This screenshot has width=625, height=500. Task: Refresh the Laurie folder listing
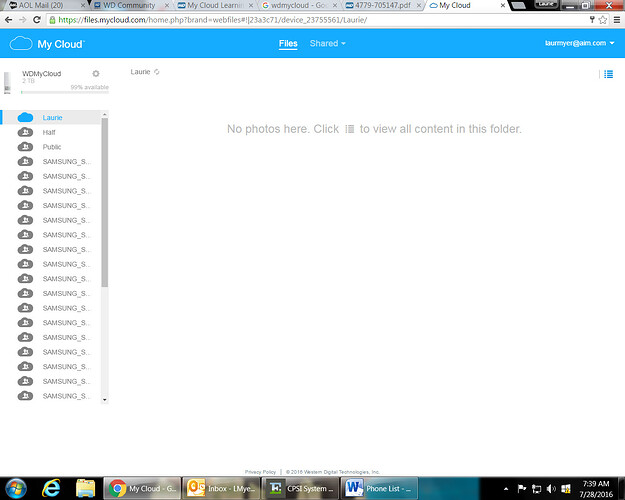(x=157, y=72)
